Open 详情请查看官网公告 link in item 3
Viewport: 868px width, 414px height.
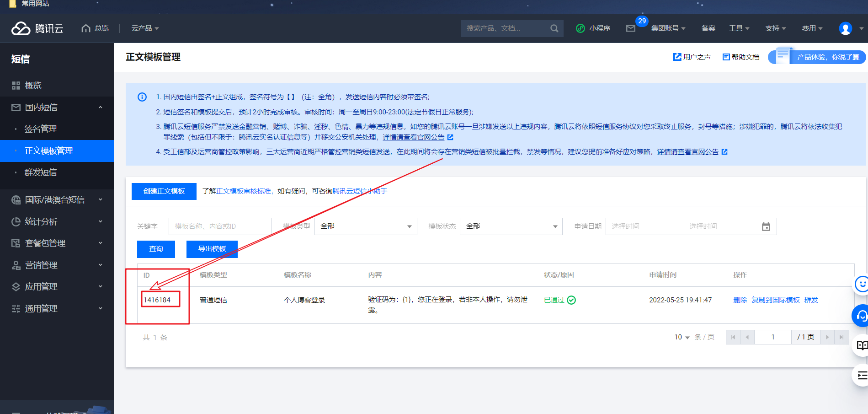(x=414, y=137)
